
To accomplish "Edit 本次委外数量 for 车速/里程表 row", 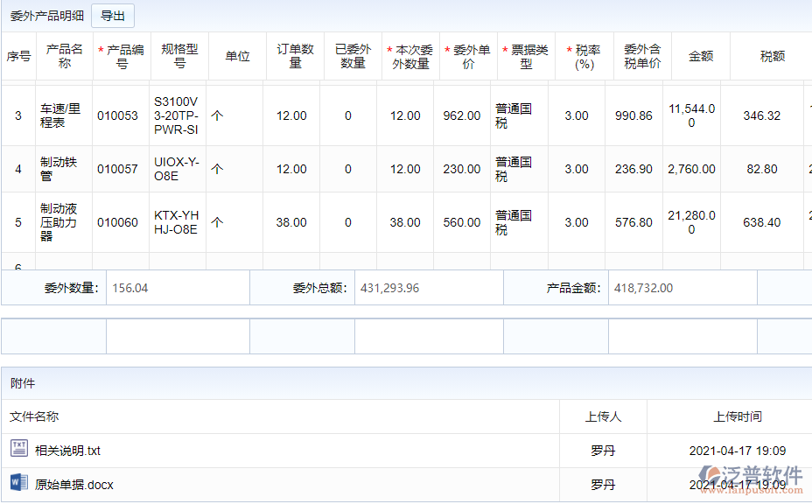I will tap(405, 115).
